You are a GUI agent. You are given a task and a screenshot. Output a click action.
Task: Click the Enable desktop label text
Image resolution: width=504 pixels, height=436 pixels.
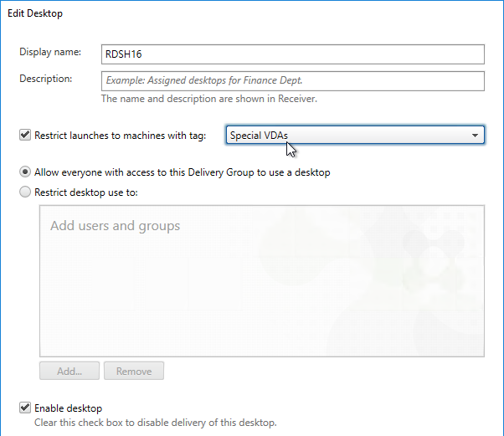point(68,408)
